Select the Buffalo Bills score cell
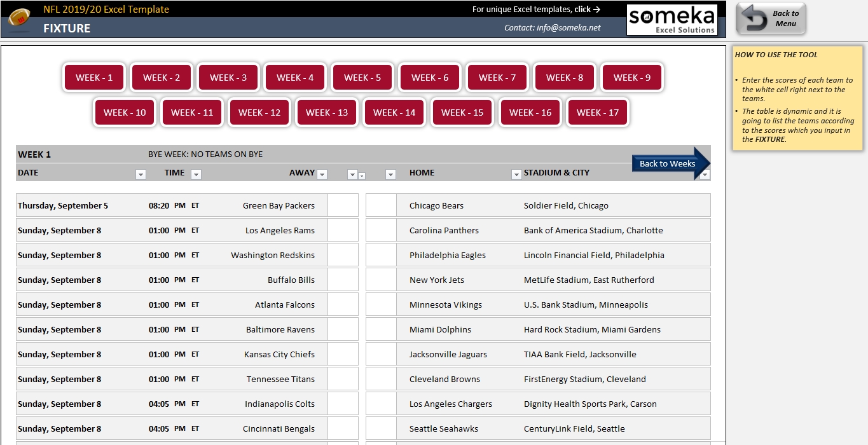Viewport: 868px width, 445px height. [x=343, y=280]
